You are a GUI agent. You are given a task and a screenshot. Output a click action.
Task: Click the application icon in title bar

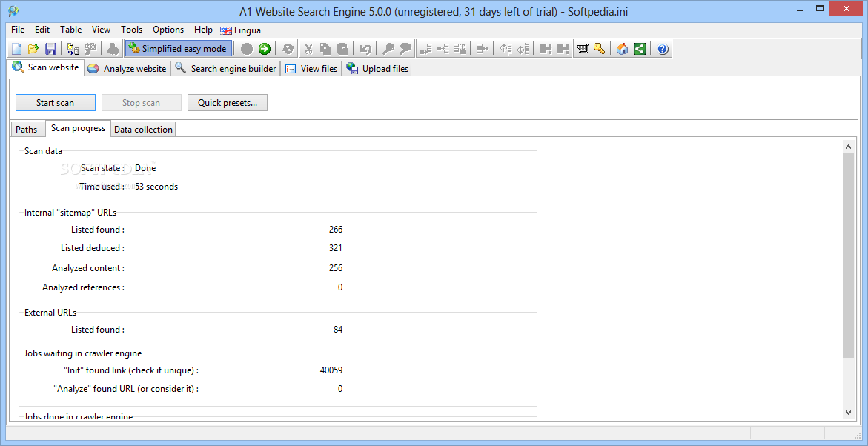13,11
